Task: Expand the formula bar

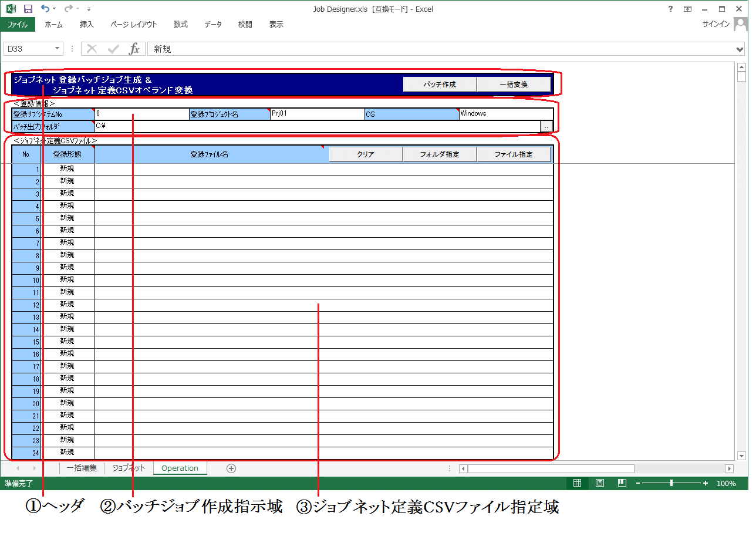Action: coord(740,49)
